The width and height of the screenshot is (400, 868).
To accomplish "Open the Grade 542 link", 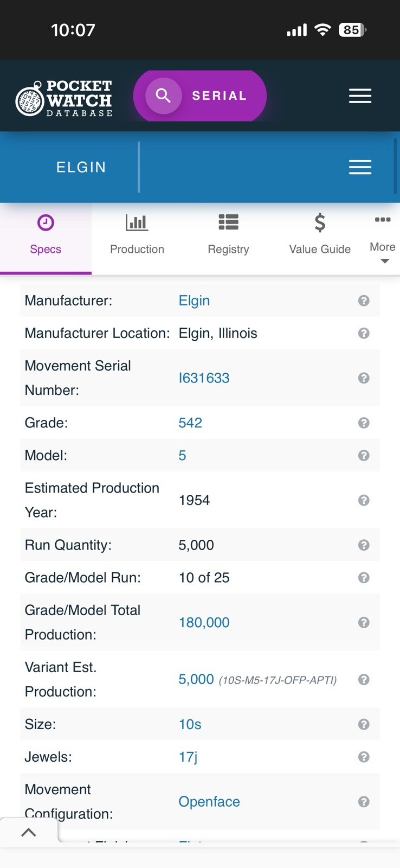I will pyautogui.click(x=190, y=423).
